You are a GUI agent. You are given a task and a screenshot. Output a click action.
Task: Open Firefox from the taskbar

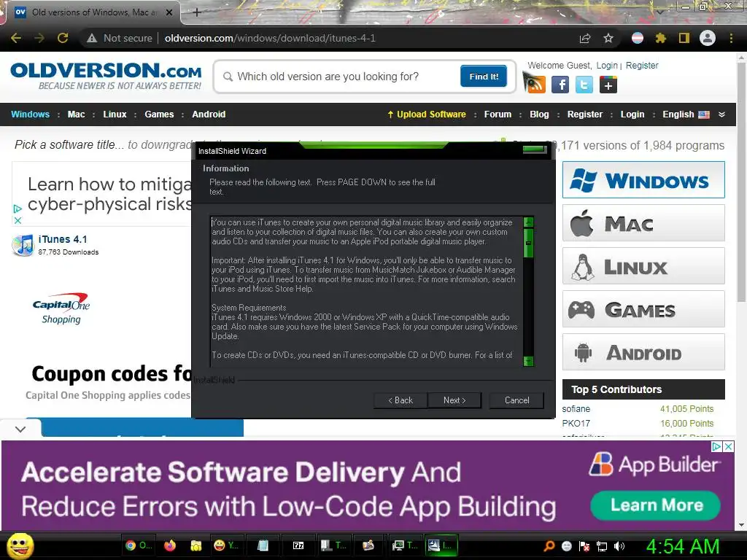170,545
